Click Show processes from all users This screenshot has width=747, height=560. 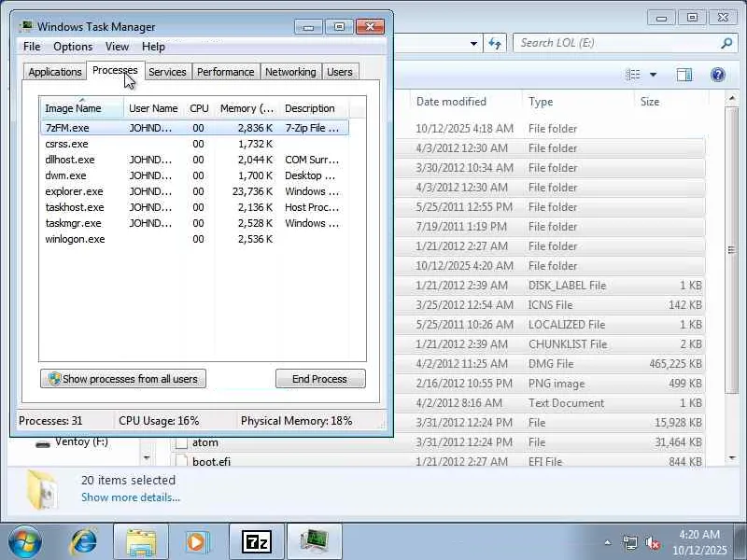[x=123, y=379]
